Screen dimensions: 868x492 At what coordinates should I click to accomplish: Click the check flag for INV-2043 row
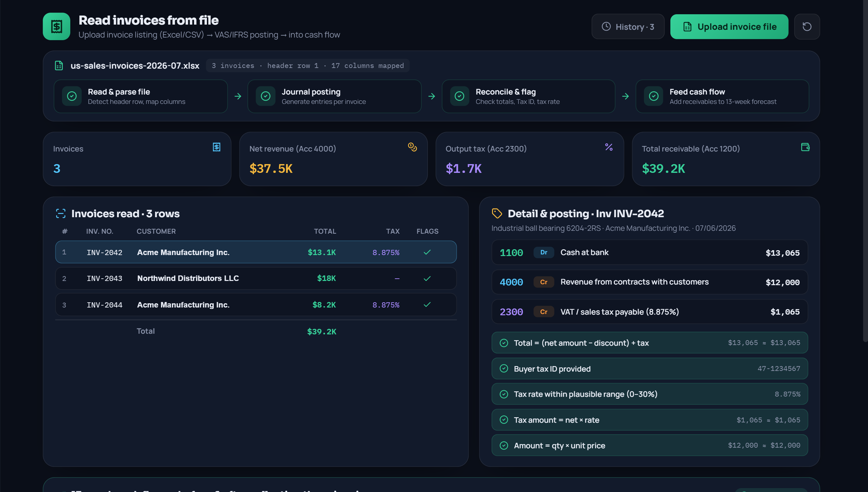tap(427, 278)
